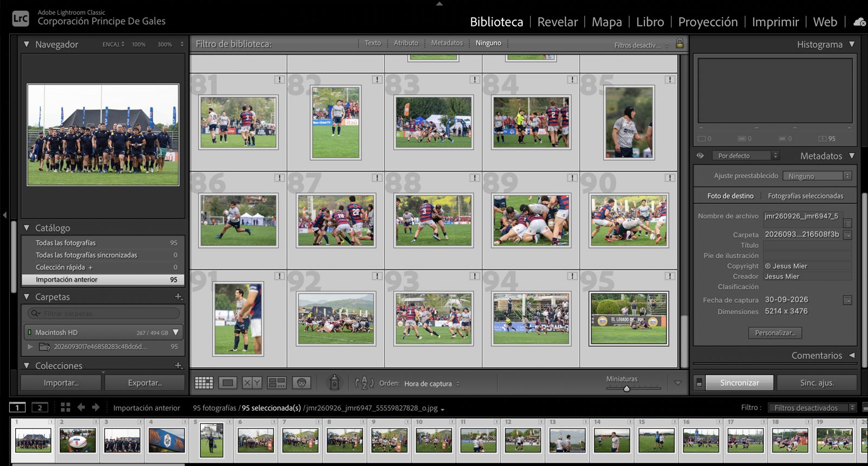Screen dimensions: 868x466
Task: Click the Sincronizar button
Action: point(739,382)
